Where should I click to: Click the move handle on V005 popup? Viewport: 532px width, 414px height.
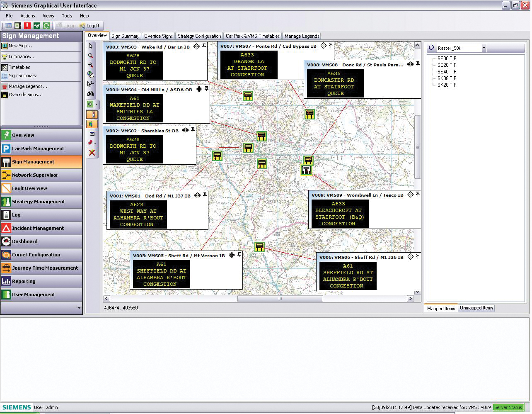point(232,255)
